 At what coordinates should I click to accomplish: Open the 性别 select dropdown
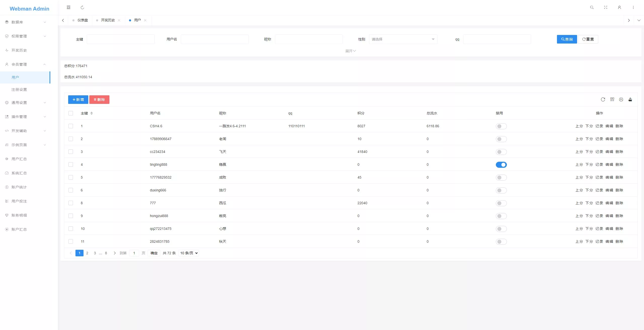(403, 39)
